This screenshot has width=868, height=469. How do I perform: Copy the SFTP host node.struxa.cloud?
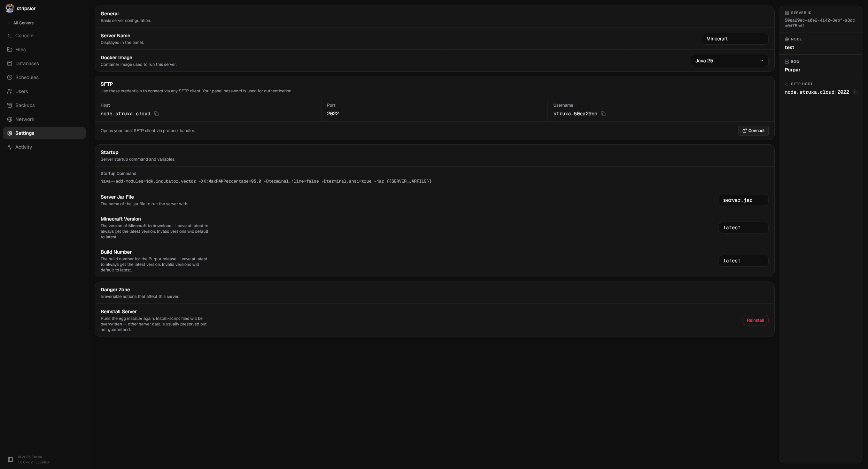(x=156, y=114)
